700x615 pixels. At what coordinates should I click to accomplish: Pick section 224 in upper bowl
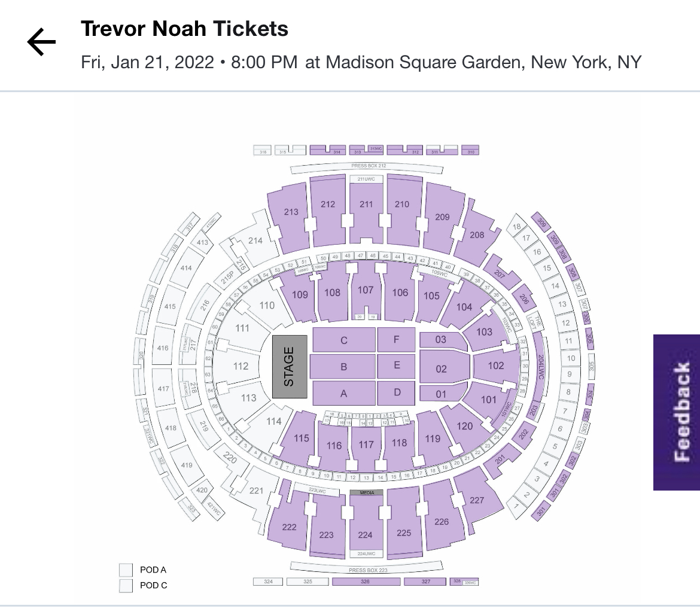(x=366, y=534)
